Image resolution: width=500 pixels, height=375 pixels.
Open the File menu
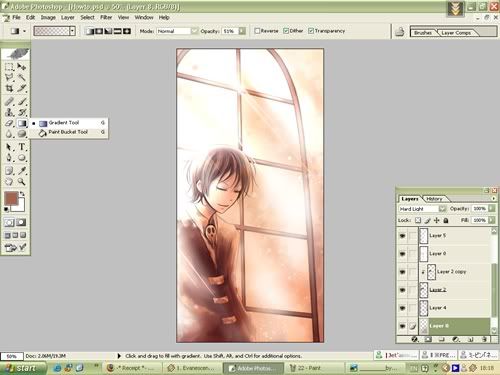tap(16, 17)
